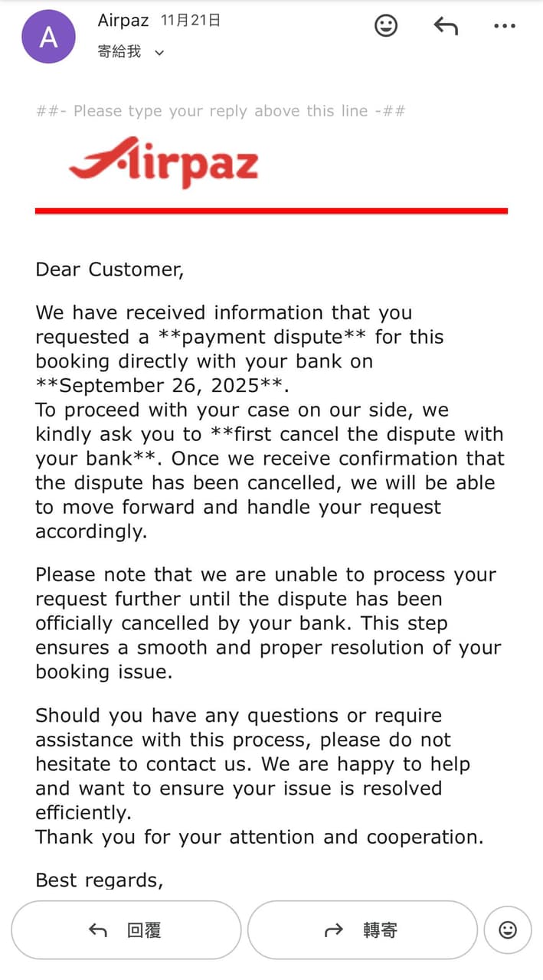Tap the paragraph starting 'Should you have any'
The image size is (543, 980).
coord(253,764)
